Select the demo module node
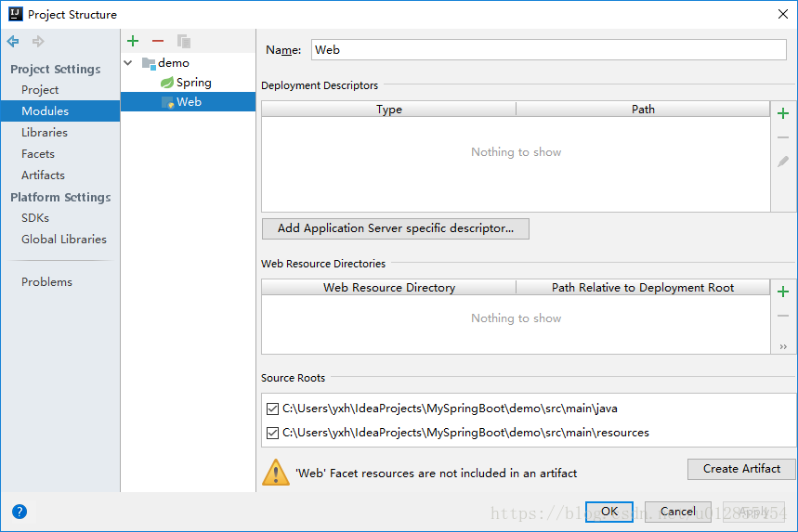This screenshot has height=532, width=798. point(174,63)
